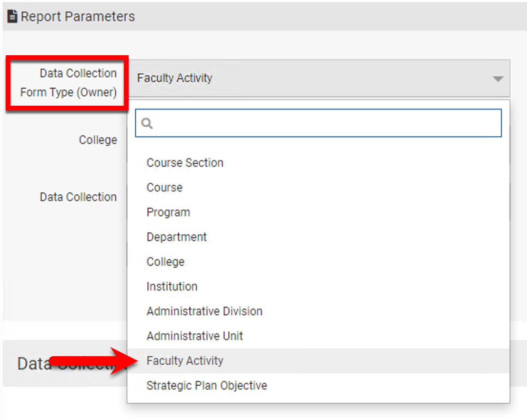
Task: Select the College list option
Action: [165, 262]
